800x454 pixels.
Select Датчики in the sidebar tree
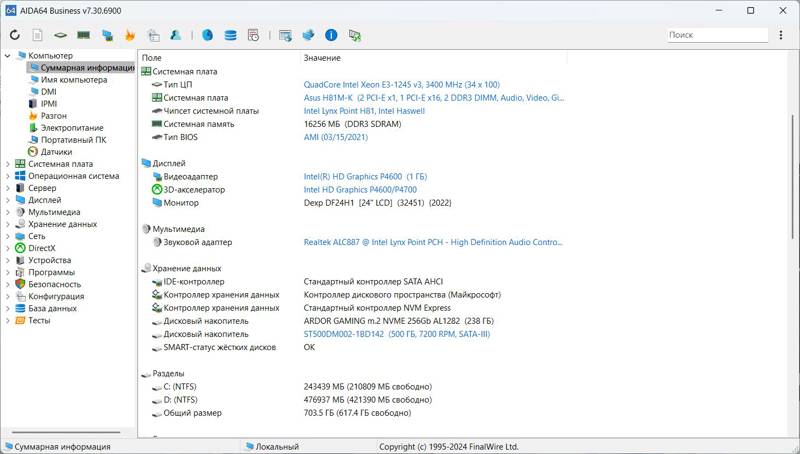56,152
